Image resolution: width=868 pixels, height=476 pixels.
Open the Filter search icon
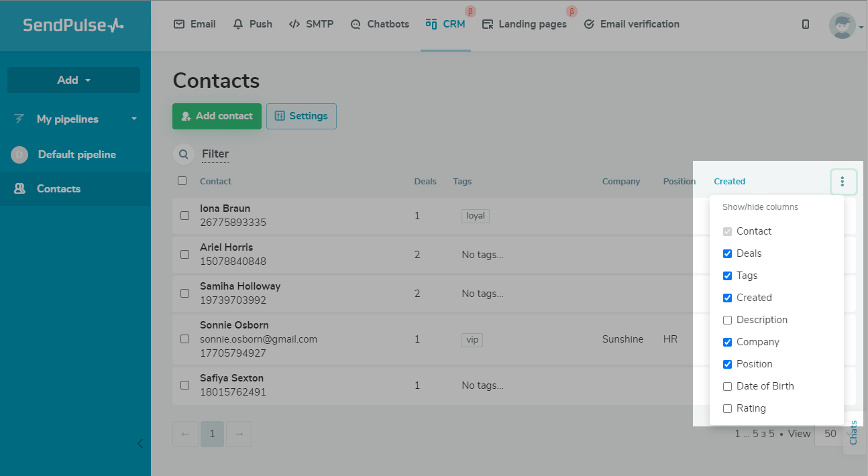click(x=183, y=154)
